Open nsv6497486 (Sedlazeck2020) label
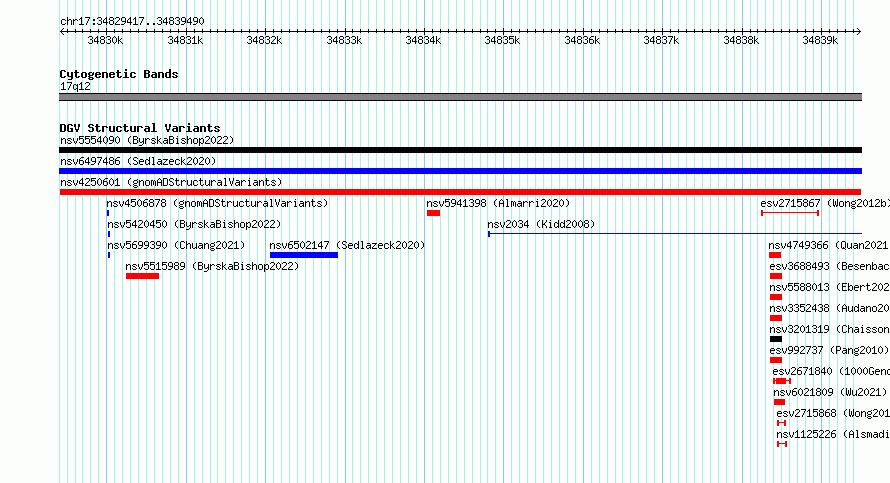 pyautogui.click(x=138, y=161)
